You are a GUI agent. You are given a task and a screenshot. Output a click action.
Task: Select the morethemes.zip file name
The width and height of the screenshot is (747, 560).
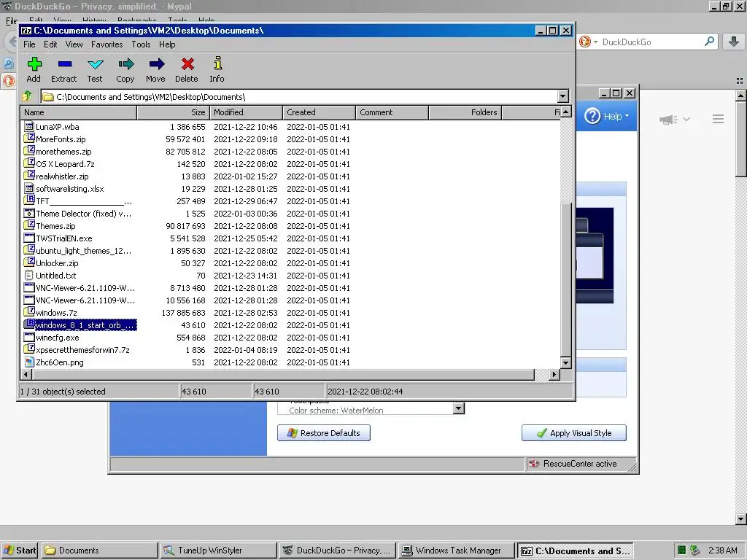pyautogui.click(x=64, y=152)
